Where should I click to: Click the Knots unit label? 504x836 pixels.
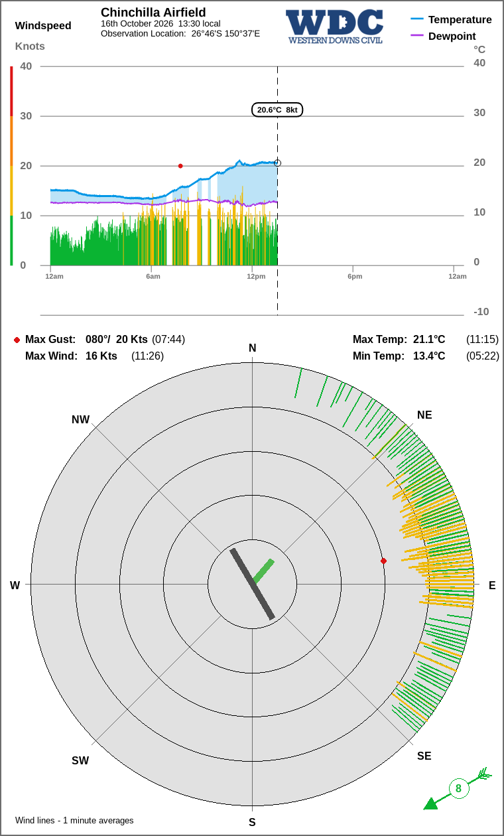[30, 46]
